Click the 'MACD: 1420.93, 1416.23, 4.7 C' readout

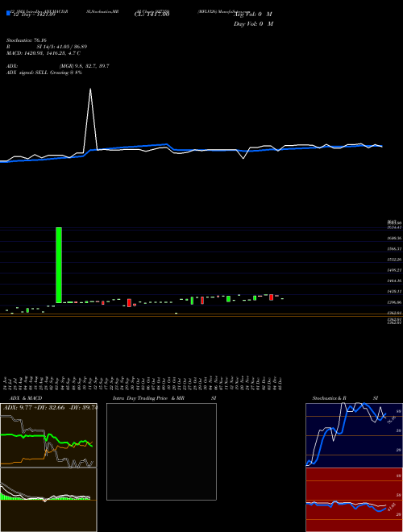coord(43,53)
